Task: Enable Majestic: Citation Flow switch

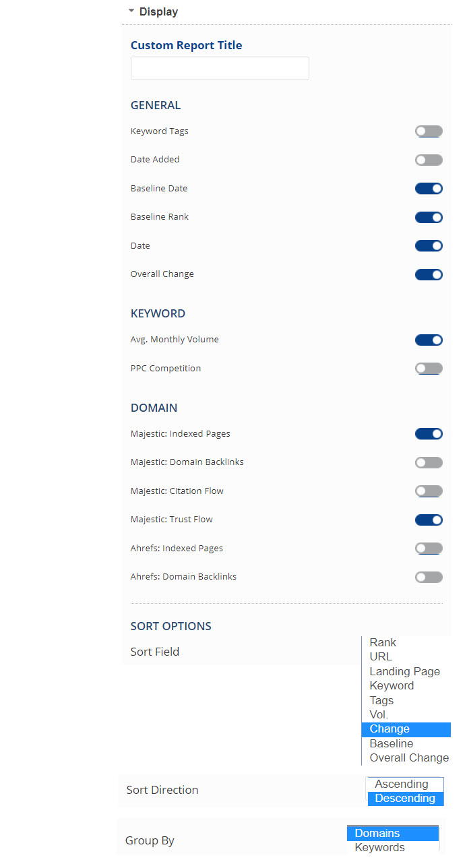Action: [429, 491]
